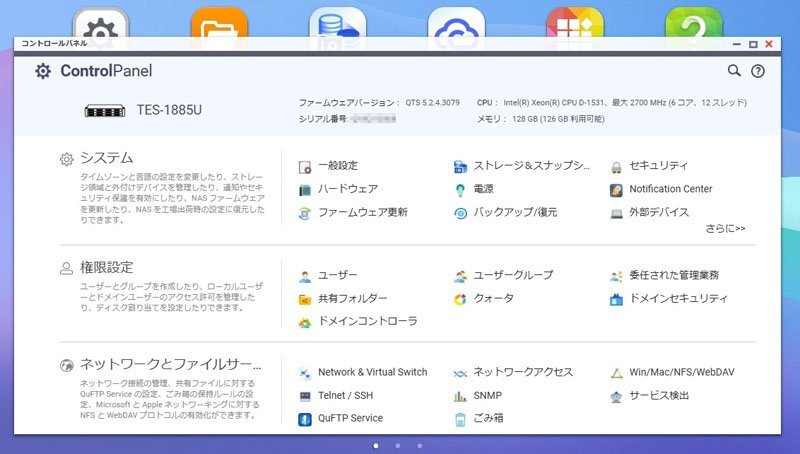This screenshot has width=800, height=454.
Task: Open the Network & Virtual Switch icon
Action: pyautogui.click(x=305, y=373)
